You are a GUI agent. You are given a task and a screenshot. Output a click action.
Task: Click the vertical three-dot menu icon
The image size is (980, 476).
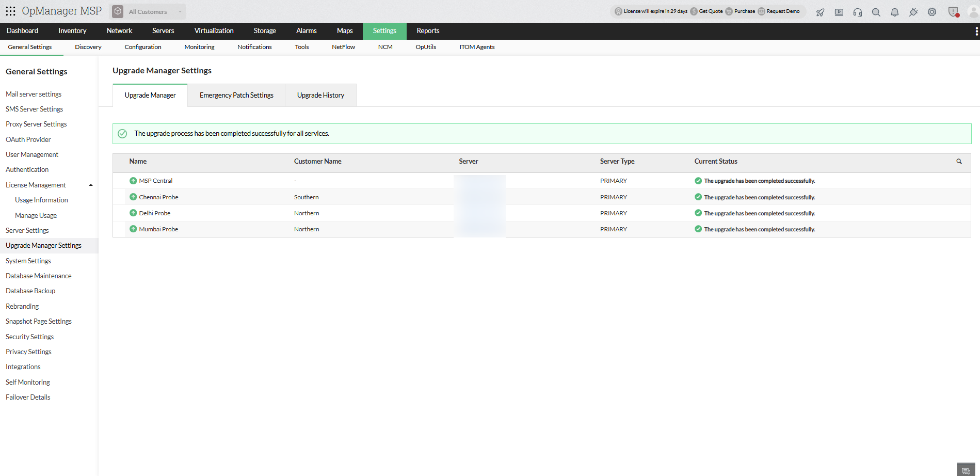[976, 31]
